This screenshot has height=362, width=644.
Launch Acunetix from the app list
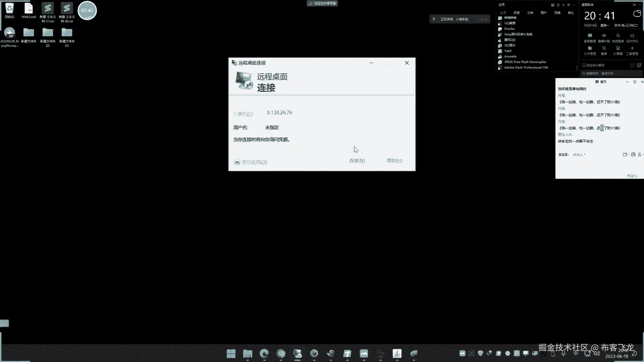click(x=510, y=56)
